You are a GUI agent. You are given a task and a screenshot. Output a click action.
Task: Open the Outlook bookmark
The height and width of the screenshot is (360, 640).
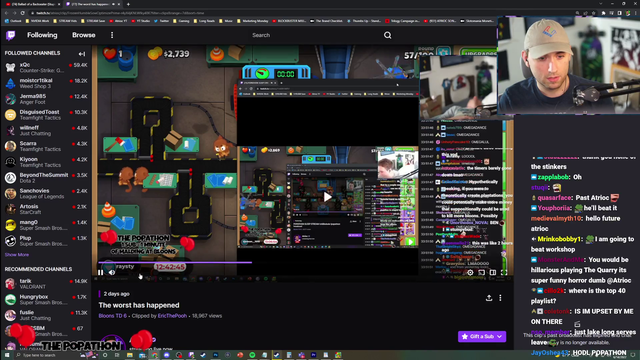(x=13, y=21)
